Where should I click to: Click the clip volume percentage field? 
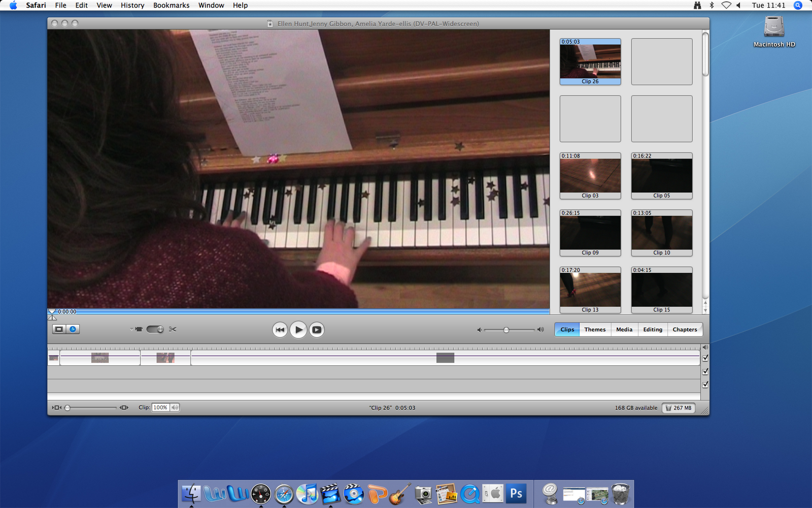pos(160,407)
